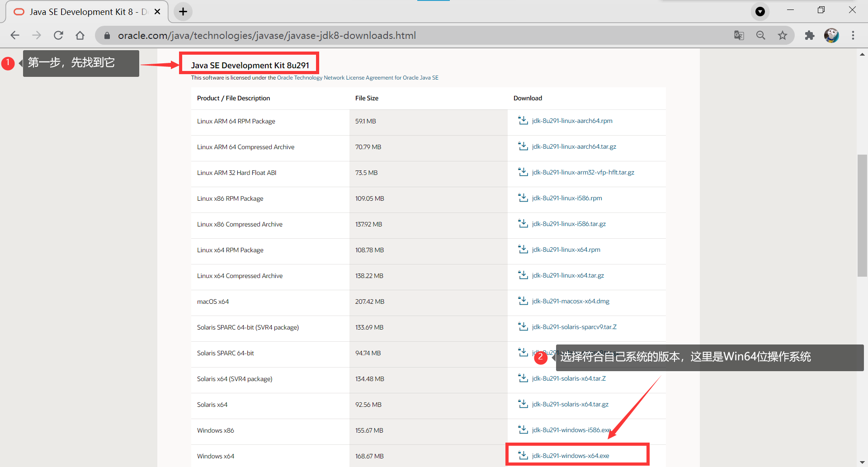Translate this page icon
Screen dimensions: 868x467
coord(739,35)
